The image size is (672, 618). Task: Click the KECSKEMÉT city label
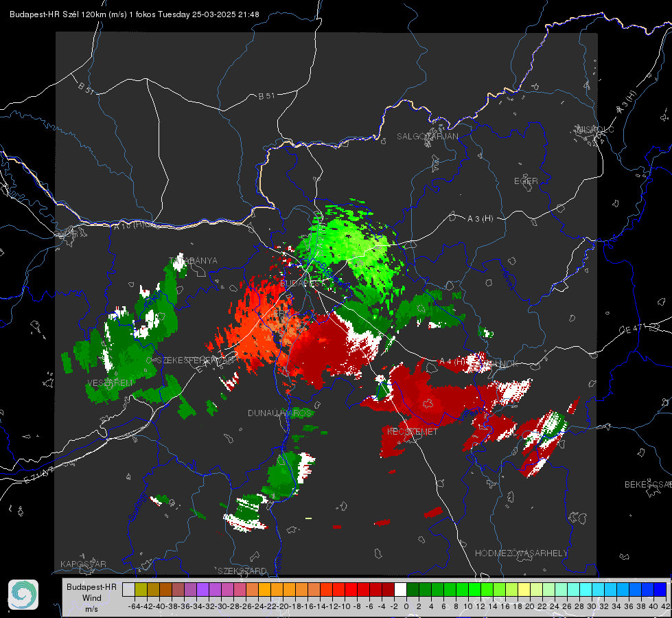[413, 431]
